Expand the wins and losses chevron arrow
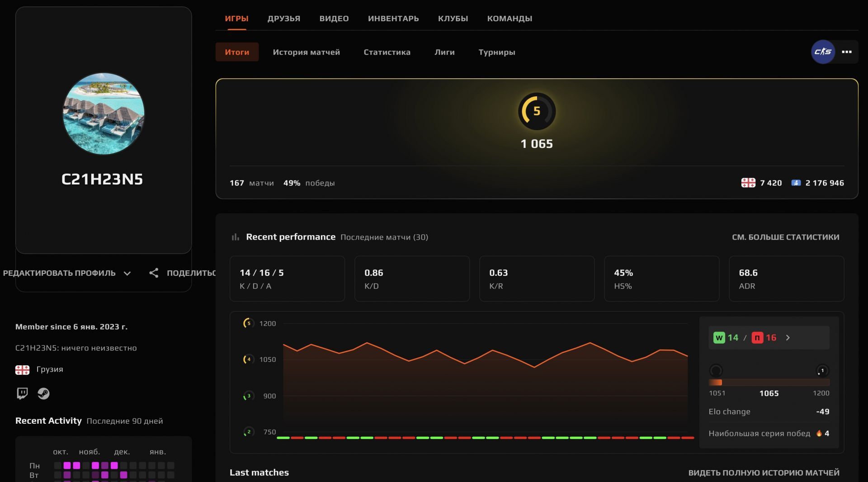The width and height of the screenshot is (868, 482). [x=788, y=338]
